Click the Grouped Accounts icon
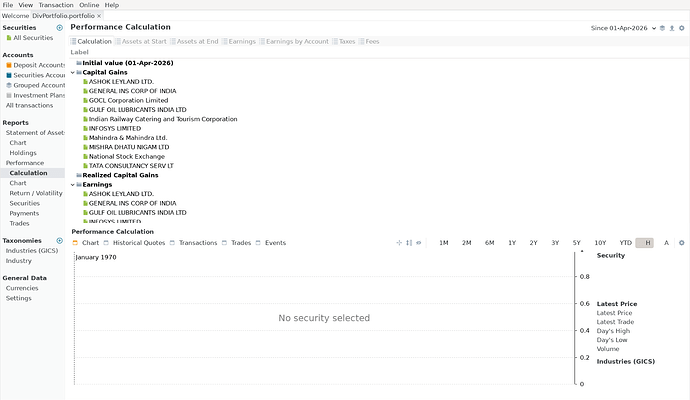This screenshot has height=400, width=690. [x=9, y=85]
